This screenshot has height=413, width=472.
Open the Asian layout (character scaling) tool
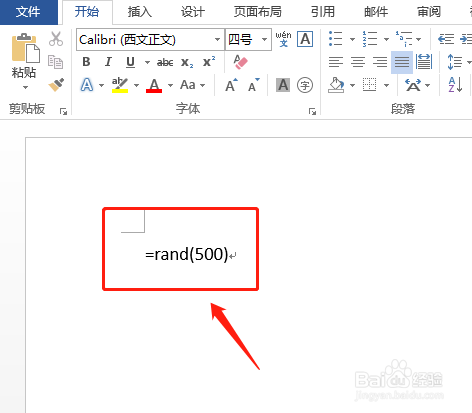tap(413, 85)
